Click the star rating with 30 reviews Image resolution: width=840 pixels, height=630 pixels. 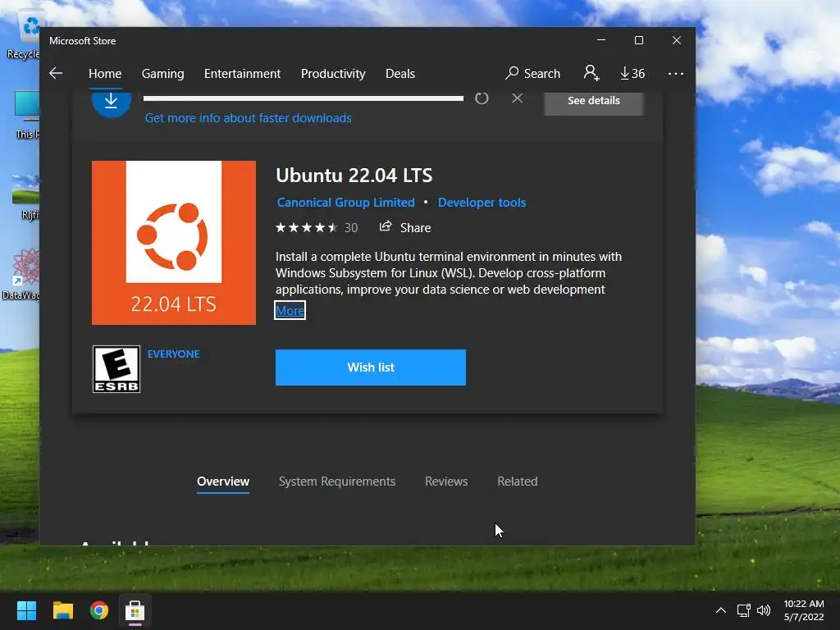point(317,228)
